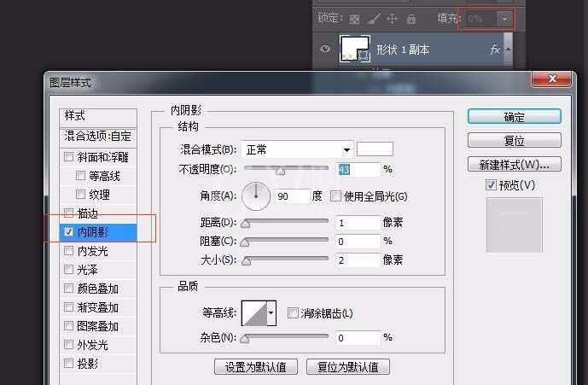Enable 等高线 checkbox under bevel

(80, 175)
